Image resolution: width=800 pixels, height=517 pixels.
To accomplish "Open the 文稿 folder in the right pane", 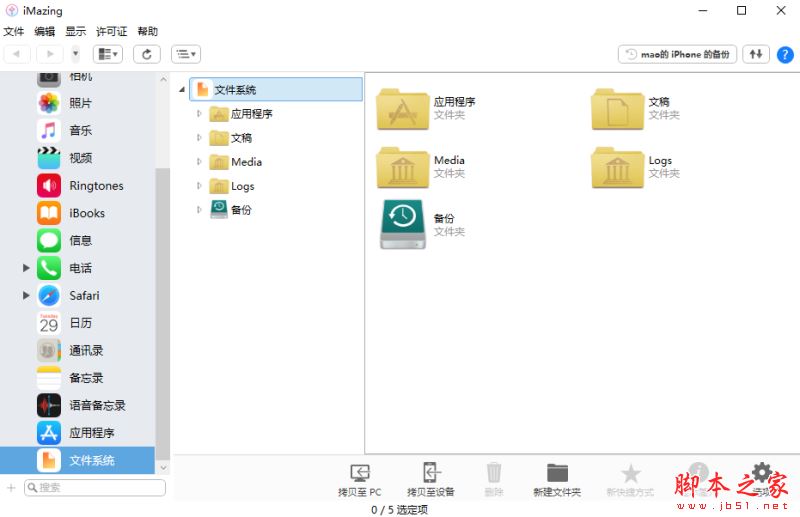I will pyautogui.click(x=617, y=109).
